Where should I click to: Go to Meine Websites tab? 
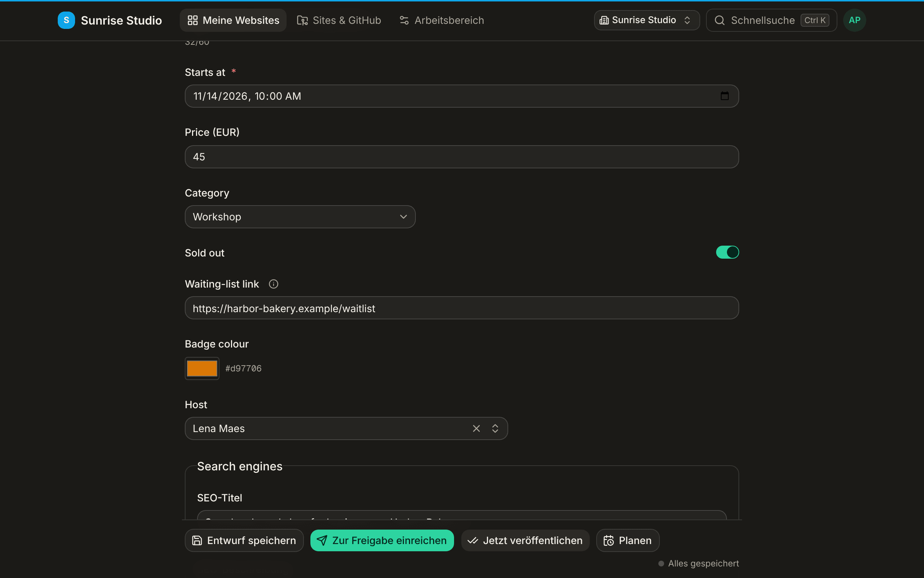pyautogui.click(x=233, y=20)
